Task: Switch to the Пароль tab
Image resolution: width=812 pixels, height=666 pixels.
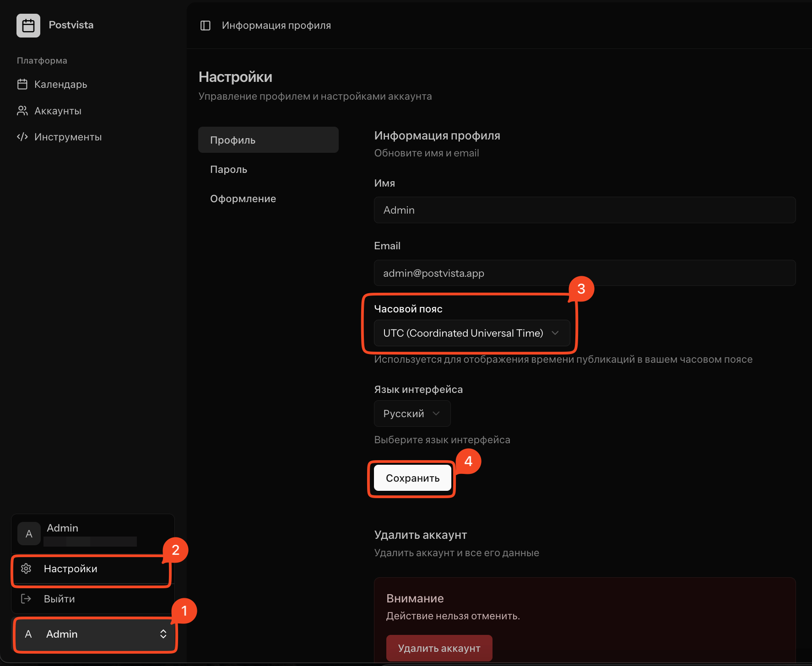Action: 228,170
